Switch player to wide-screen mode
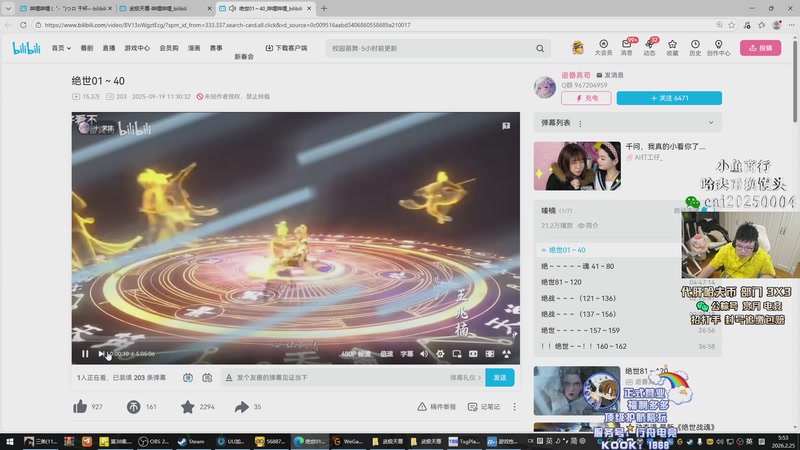Viewport: 800px width, 450px height. point(473,354)
